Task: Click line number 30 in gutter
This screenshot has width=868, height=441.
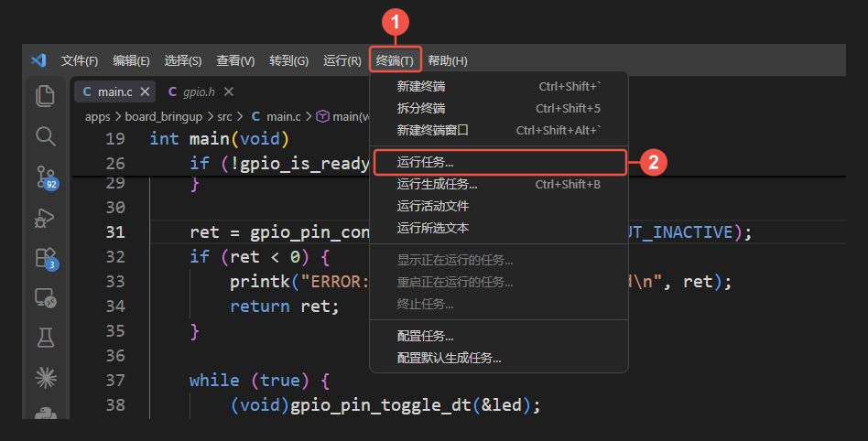Action: [115, 208]
